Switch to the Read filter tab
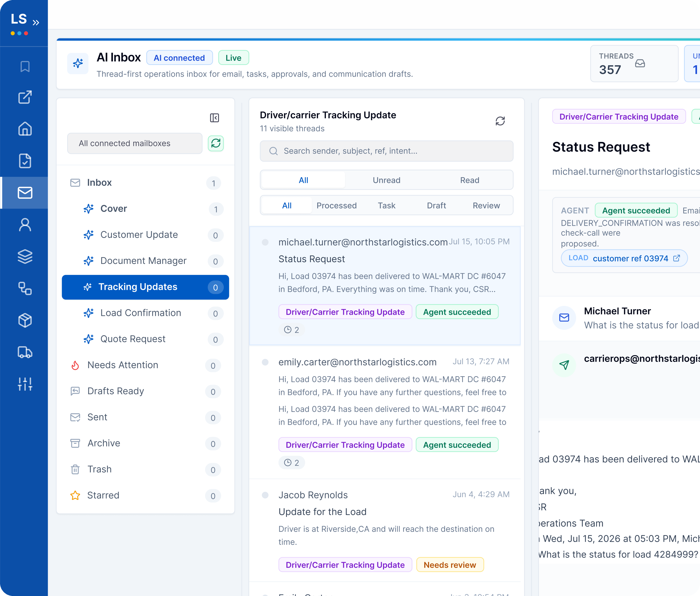Image resolution: width=700 pixels, height=596 pixels. [x=469, y=180]
